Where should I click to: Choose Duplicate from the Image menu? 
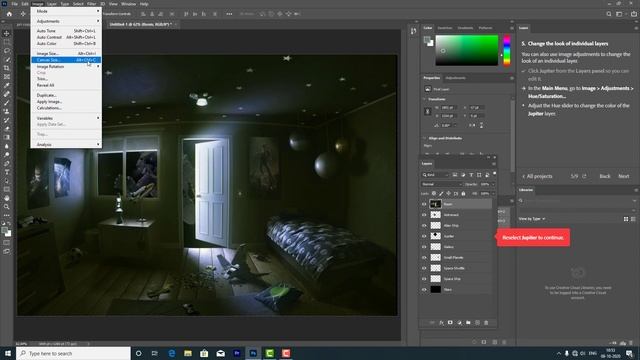tap(66, 95)
